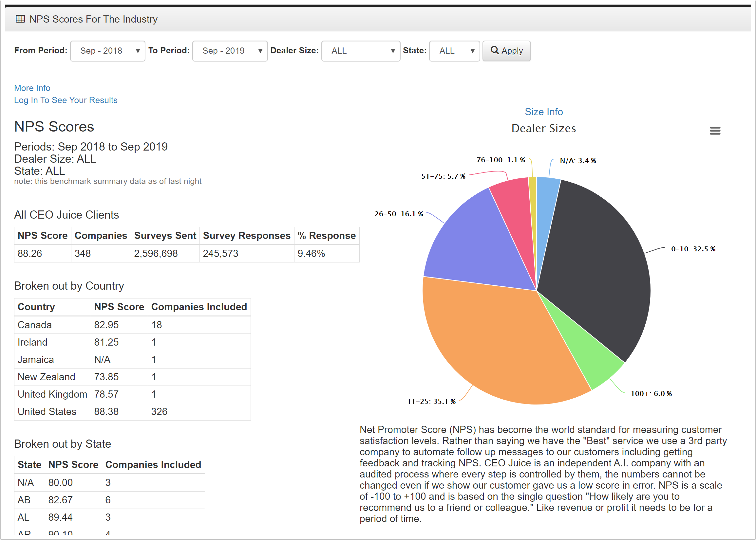Click the AL row in state table
Image resolution: width=756 pixels, height=540 pixels.
109,517
